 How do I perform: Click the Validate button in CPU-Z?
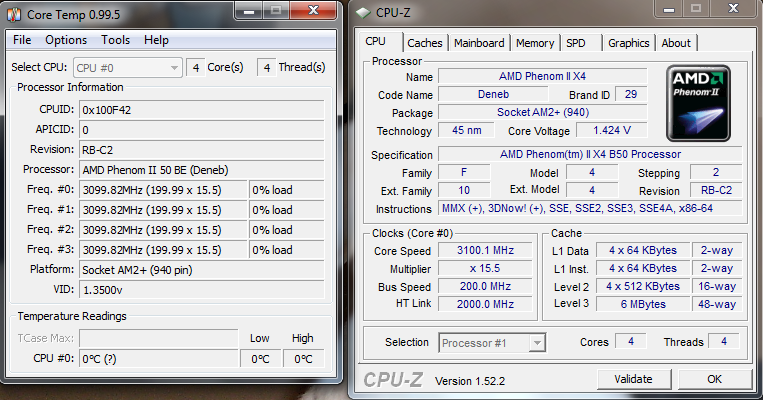tap(634, 379)
